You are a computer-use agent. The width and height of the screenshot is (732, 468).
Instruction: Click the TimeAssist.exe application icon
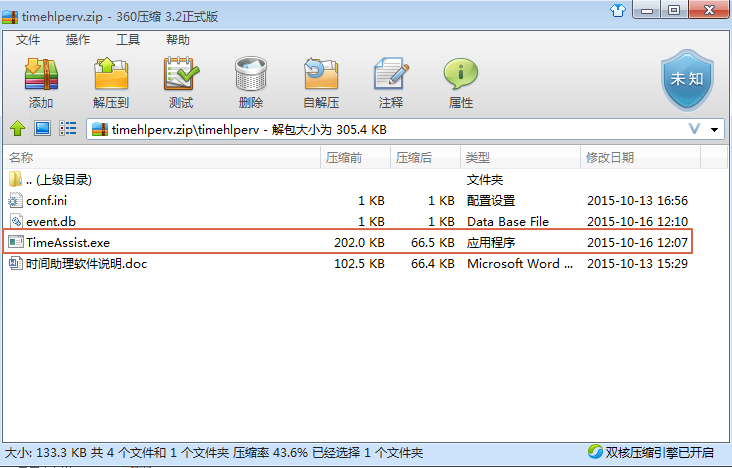(15, 242)
